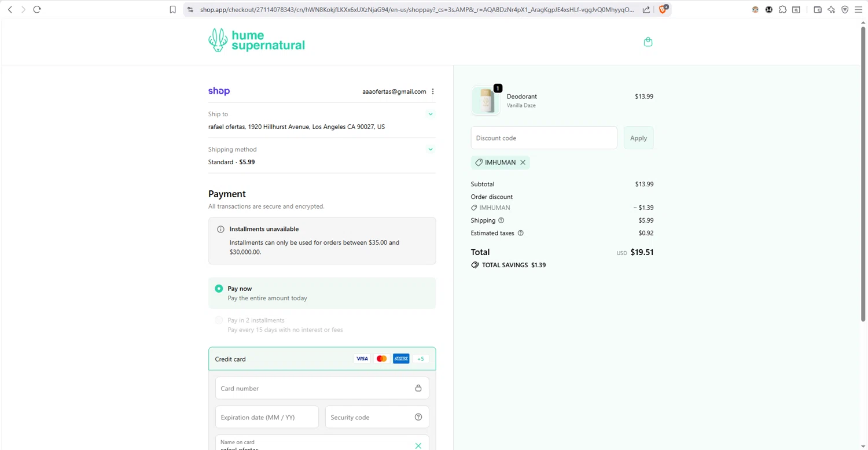
Task: View site information icon in address bar
Action: coord(190,9)
